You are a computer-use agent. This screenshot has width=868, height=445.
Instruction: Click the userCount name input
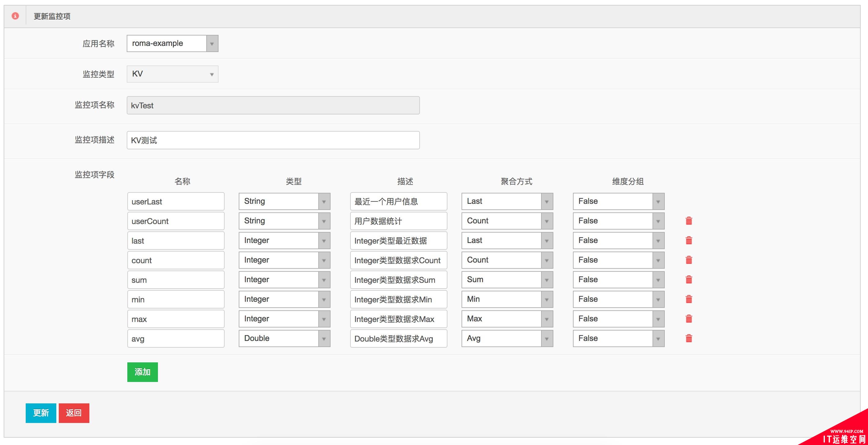coord(176,221)
